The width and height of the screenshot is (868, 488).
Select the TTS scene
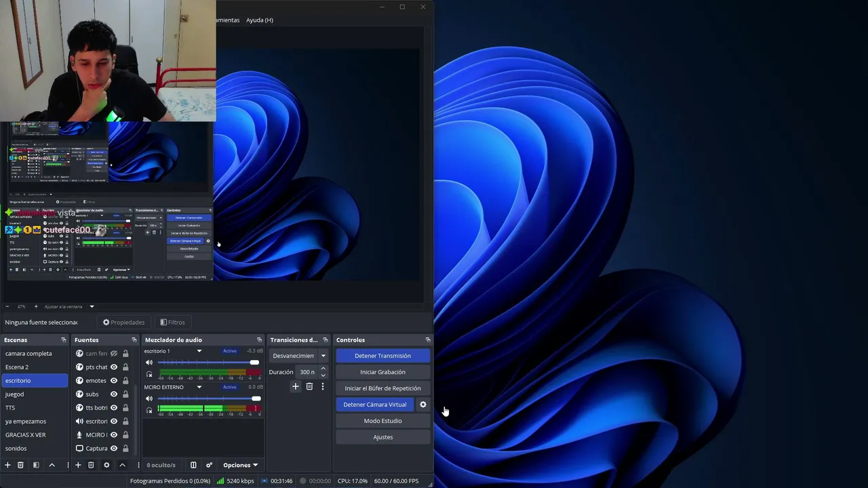[34, 407]
